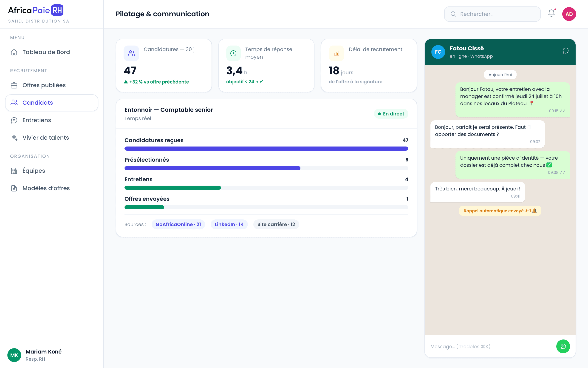Click the '3,4 h' response time value
Viewport: 588px width, 368px height.
pos(237,71)
